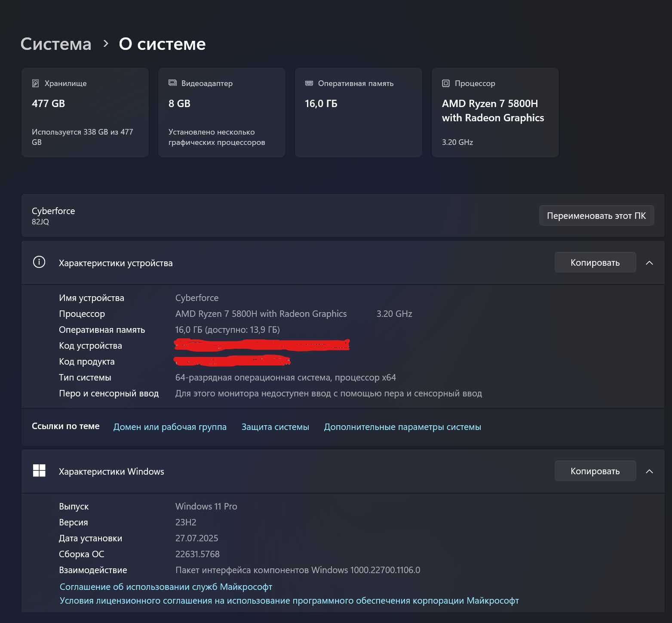Open the Оперативная память 16,0 ГБ card
Image resolution: width=672 pixels, height=623 pixels.
(x=359, y=112)
